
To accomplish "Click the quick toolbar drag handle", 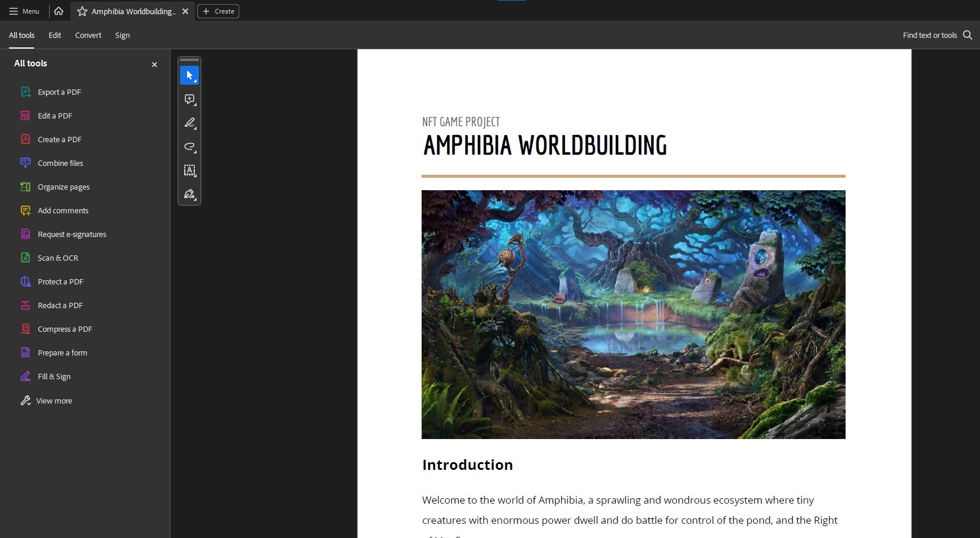I will (x=189, y=60).
